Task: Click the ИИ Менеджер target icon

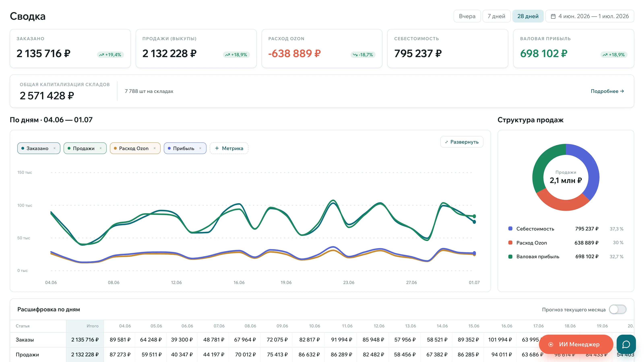Action: [x=551, y=344]
